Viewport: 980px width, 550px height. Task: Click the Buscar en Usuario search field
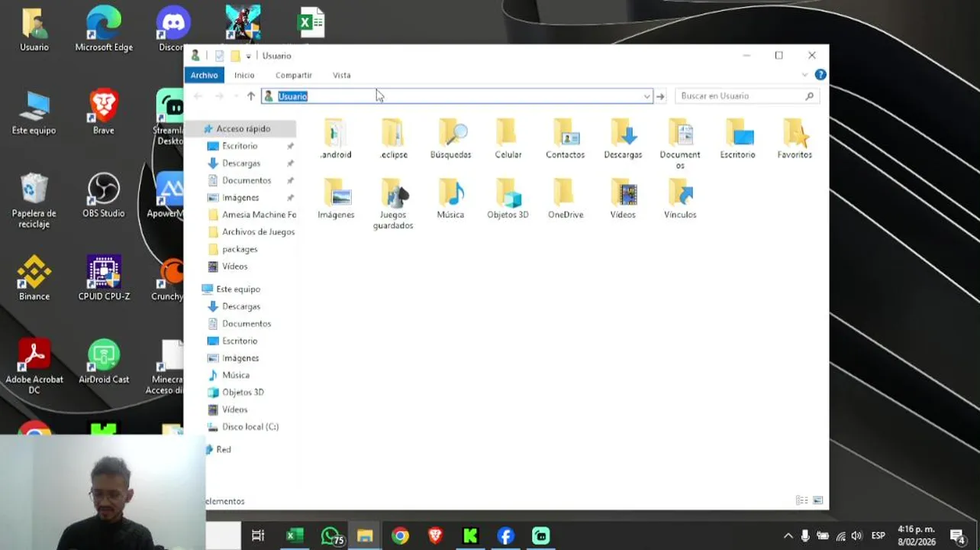pyautogui.click(x=746, y=96)
